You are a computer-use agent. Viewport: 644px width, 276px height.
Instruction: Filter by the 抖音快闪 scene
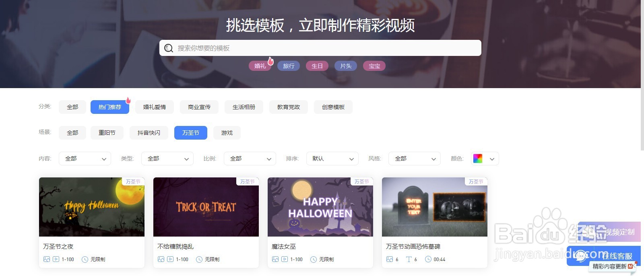click(149, 133)
